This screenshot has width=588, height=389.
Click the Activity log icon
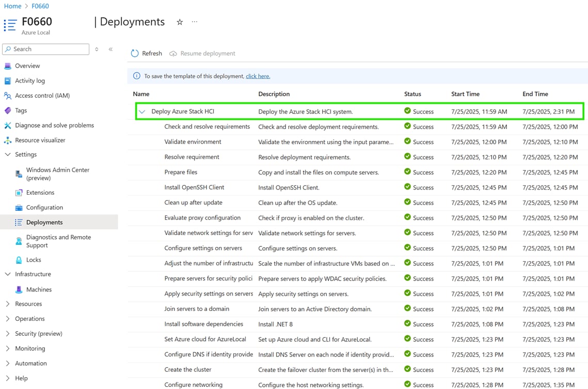point(8,81)
